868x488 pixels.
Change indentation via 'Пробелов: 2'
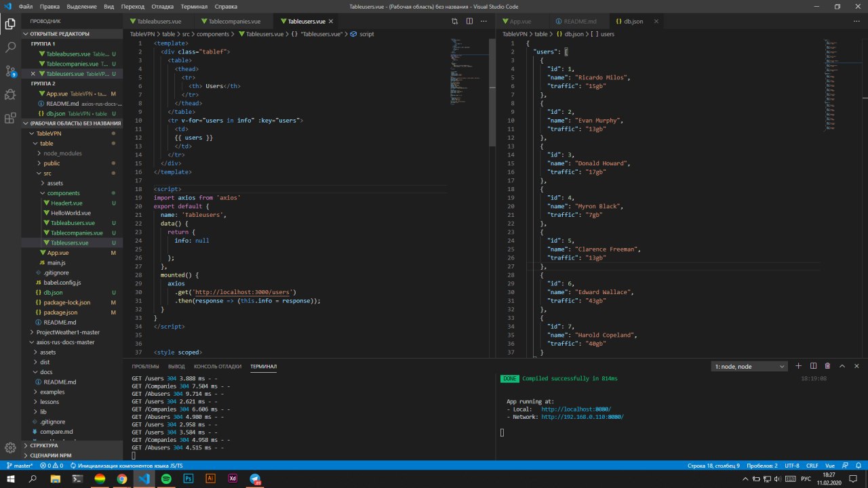tap(762, 466)
